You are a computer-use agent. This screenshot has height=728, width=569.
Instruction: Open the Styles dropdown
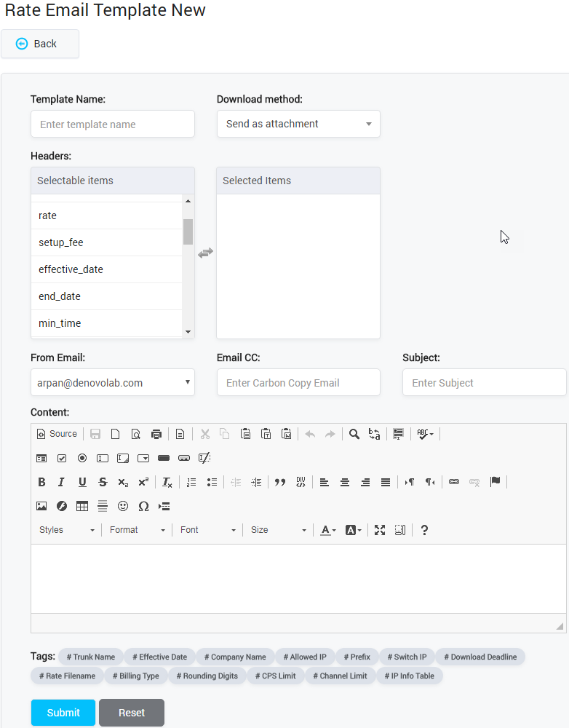[x=66, y=530]
